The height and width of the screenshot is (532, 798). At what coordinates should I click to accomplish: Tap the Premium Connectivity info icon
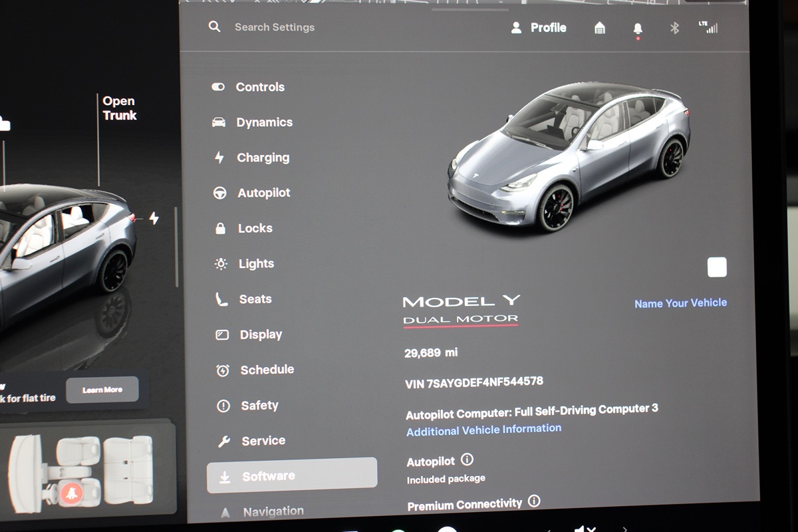tap(533, 501)
